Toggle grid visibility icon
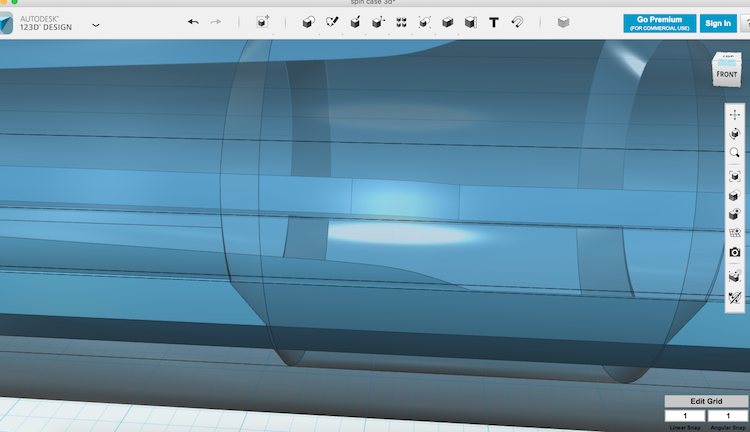This screenshot has width=750, height=432. coord(735,233)
